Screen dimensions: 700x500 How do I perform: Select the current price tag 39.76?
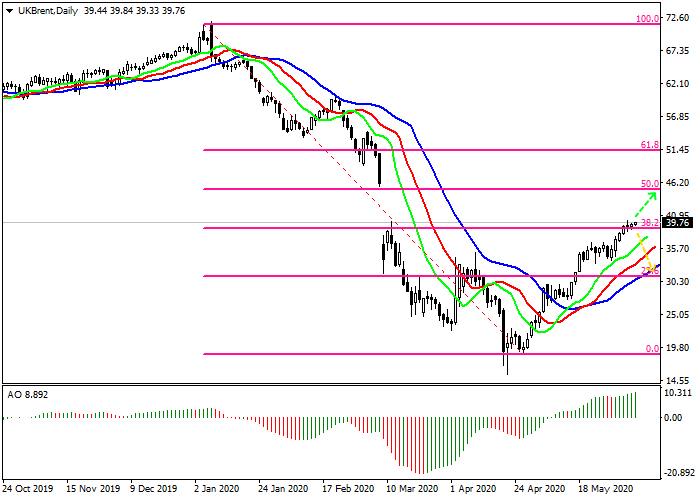678,224
